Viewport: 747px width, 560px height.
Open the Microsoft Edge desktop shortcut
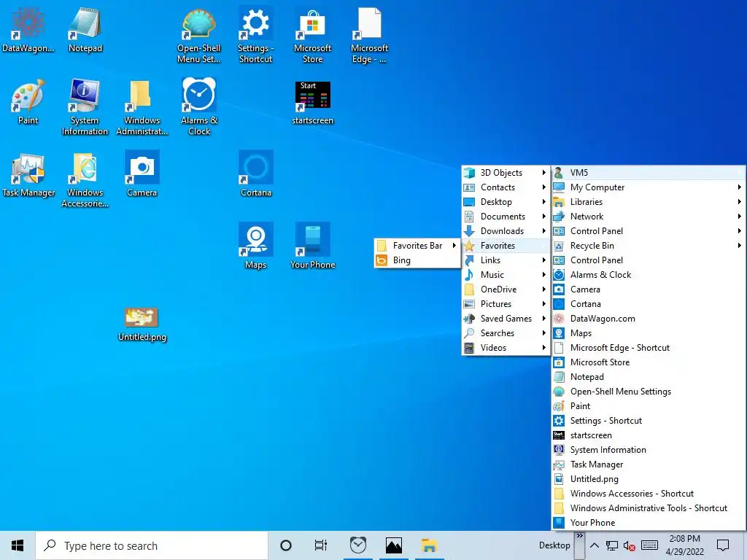(369, 35)
